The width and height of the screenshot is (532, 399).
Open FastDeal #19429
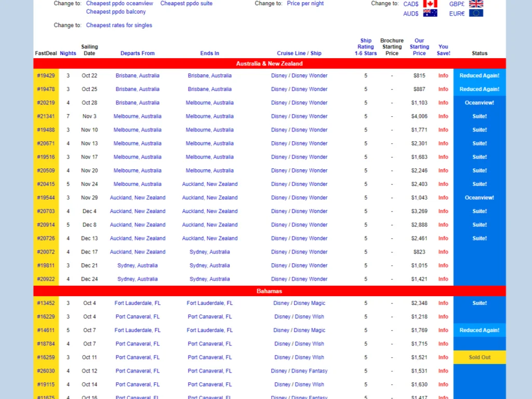click(46, 76)
